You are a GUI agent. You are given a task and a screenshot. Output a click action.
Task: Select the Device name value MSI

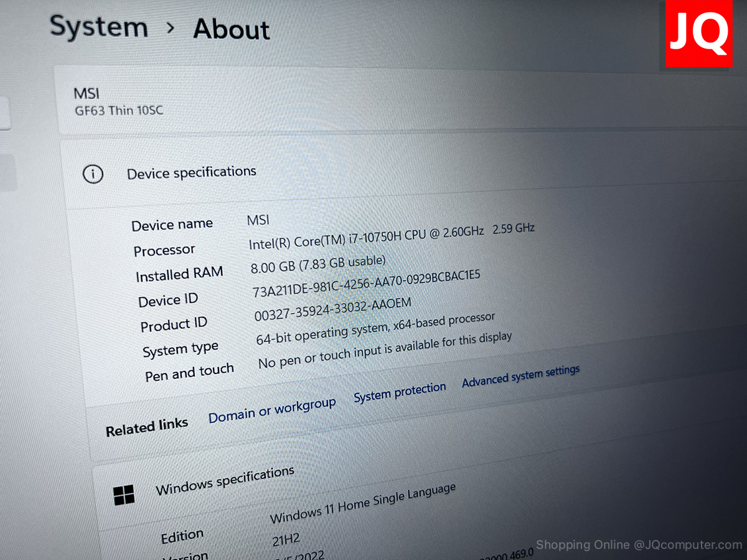pyautogui.click(x=258, y=220)
